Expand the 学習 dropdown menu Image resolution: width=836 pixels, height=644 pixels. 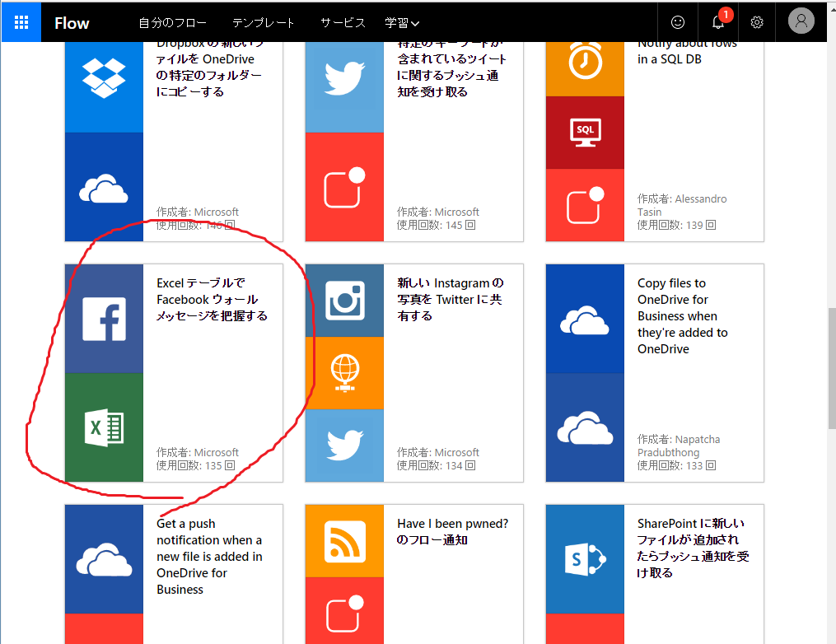(x=402, y=23)
